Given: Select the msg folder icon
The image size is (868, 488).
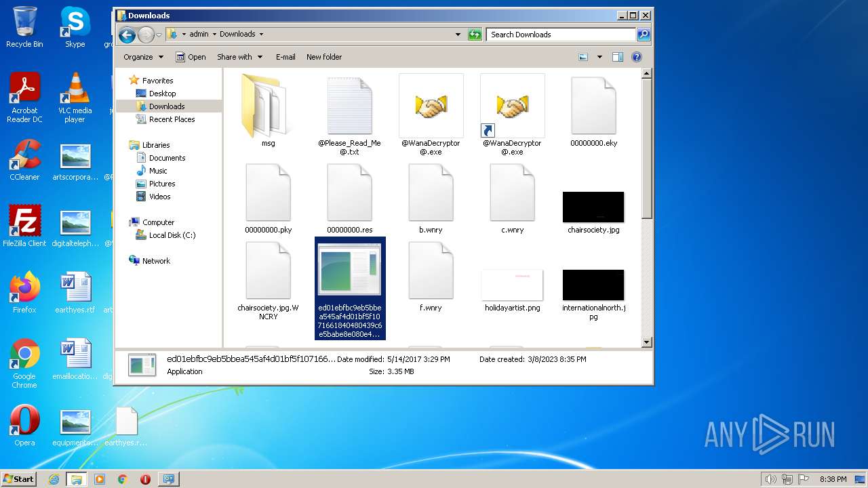Looking at the screenshot, I should (269, 108).
